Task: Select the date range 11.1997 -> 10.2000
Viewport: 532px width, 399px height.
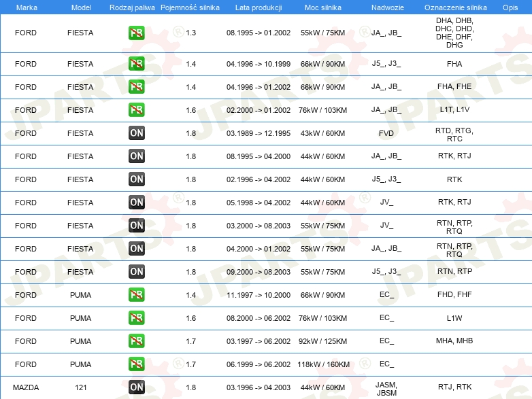Action: (x=259, y=295)
